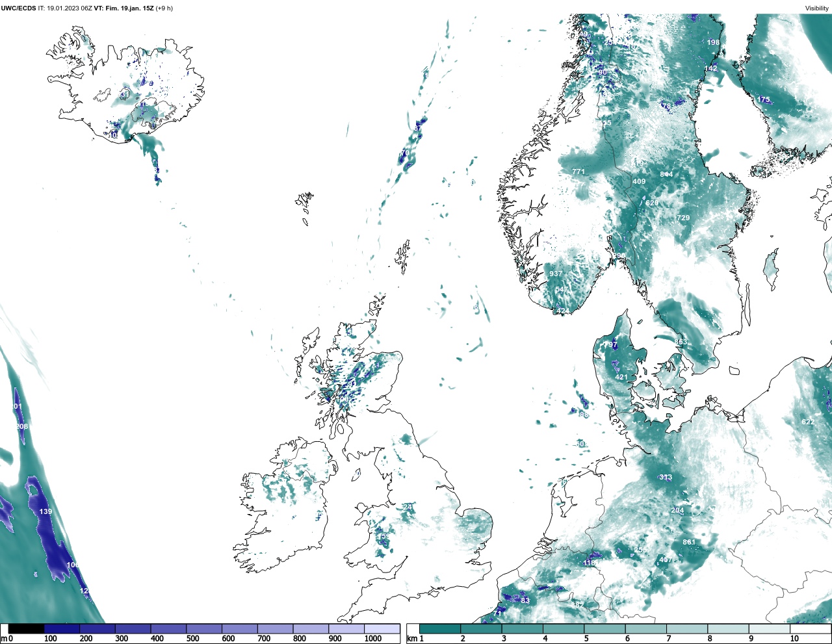This screenshot has height=644, width=832.
Task: Click the '175' value over Finland
Action: [764, 99]
